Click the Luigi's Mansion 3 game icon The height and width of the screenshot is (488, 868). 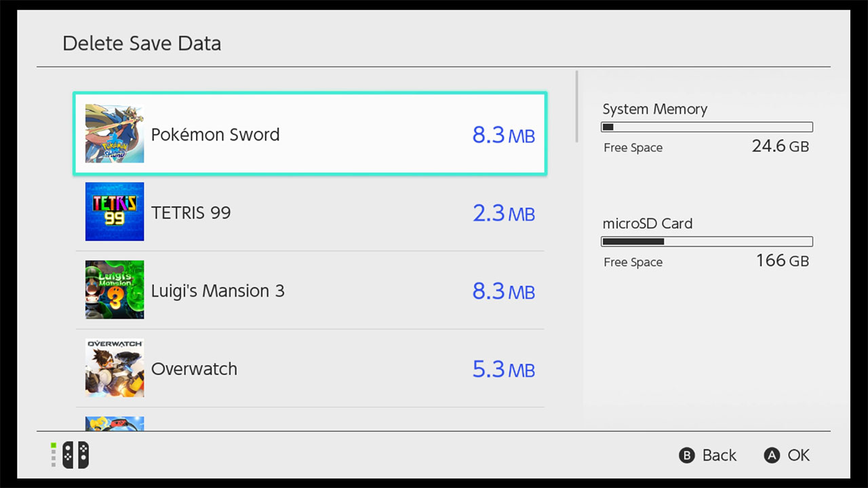click(x=115, y=289)
